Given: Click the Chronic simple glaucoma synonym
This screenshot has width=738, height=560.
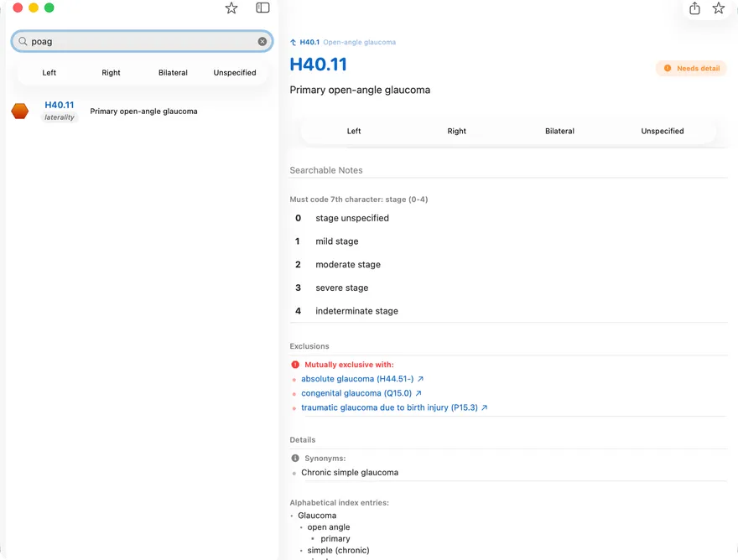Looking at the screenshot, I should coord(350,473).
